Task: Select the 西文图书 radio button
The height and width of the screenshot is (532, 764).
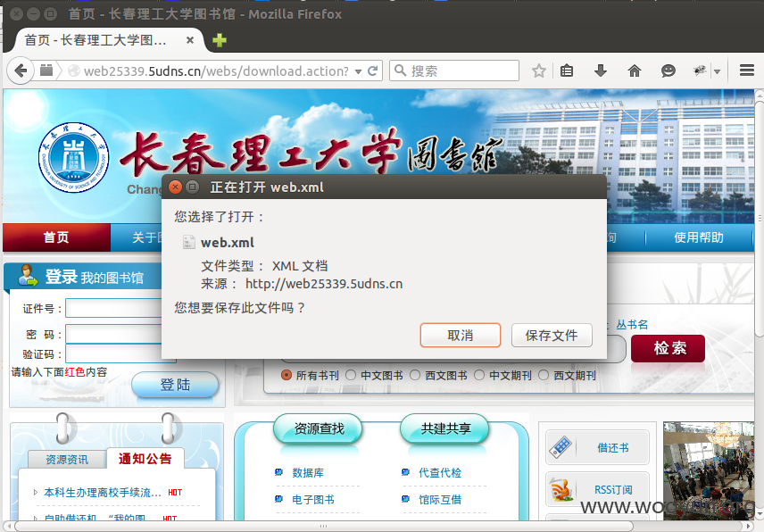Action: 415,375
